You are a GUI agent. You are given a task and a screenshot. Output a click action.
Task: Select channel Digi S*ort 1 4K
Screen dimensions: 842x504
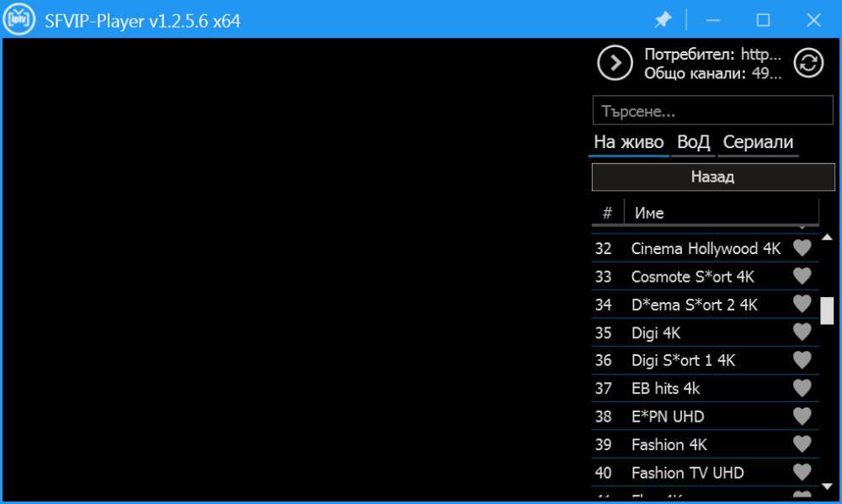(706, 360)
